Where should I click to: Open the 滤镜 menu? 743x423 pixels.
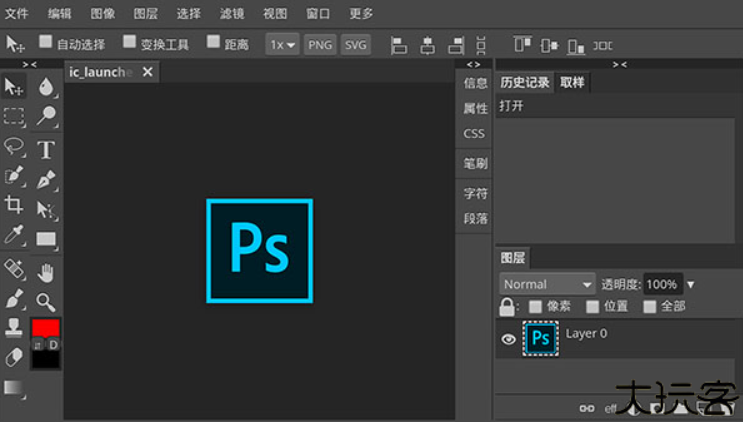point(230,14)
